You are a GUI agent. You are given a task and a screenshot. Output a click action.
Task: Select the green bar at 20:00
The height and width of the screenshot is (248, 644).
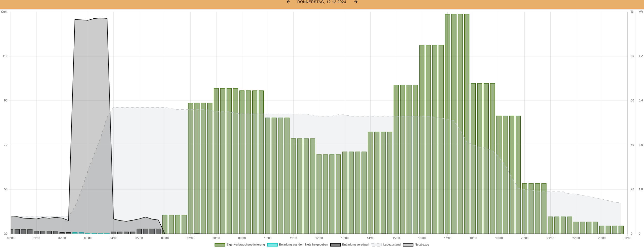(x=524, y=209)
